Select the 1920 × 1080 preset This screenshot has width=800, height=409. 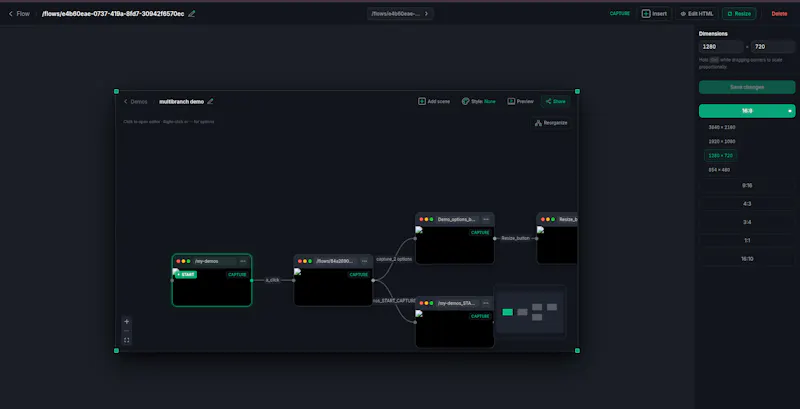[721, 141]
